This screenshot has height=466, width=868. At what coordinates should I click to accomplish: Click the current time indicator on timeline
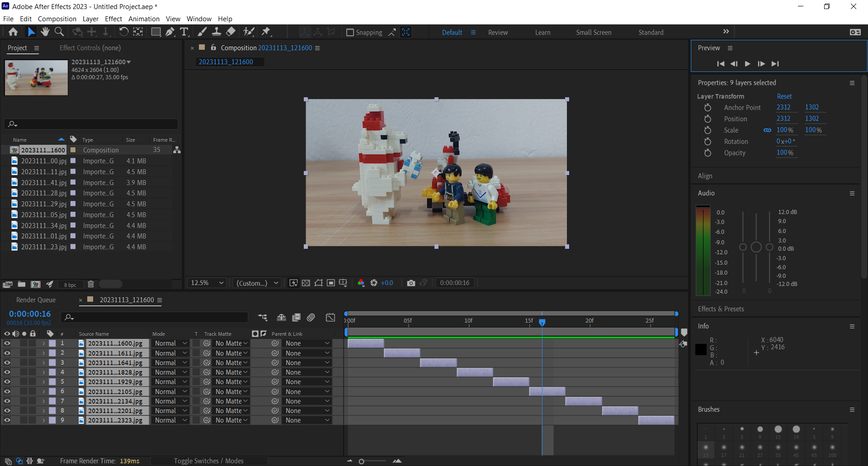pos(542,322)
